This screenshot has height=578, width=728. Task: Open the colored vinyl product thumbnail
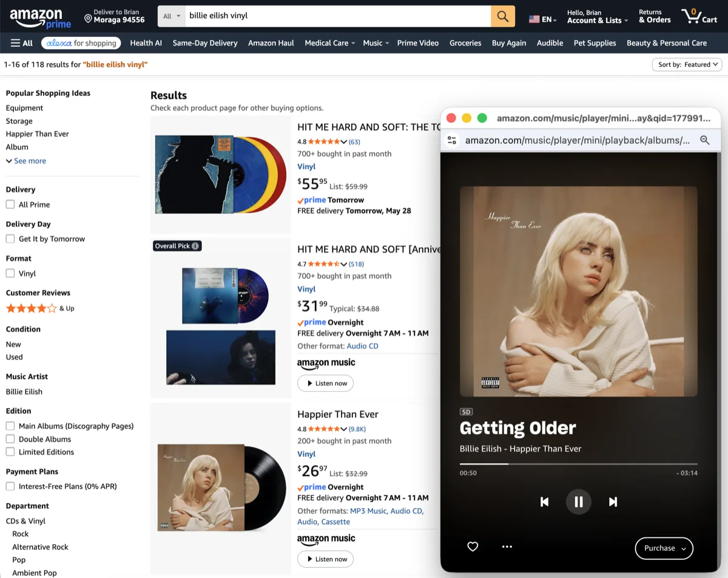221,174
